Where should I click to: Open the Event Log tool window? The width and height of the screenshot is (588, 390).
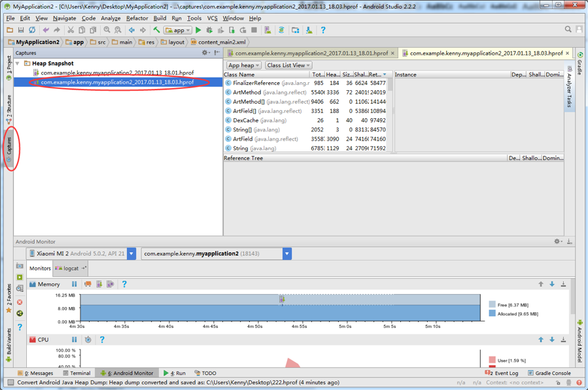[x=502, y=373]
